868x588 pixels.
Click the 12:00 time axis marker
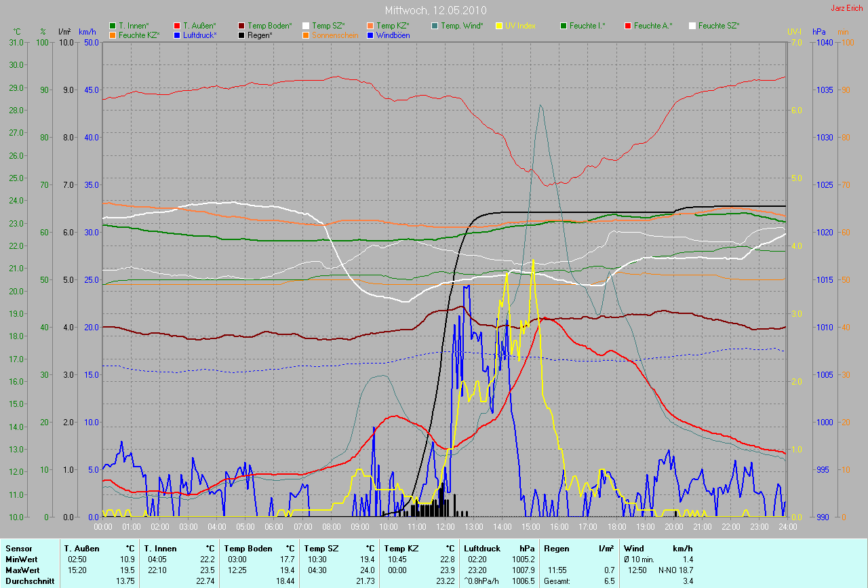tap(446, 526)
